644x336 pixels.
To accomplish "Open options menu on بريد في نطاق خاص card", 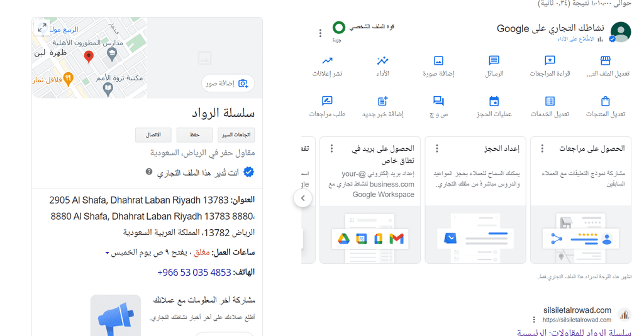I will 332,148.
